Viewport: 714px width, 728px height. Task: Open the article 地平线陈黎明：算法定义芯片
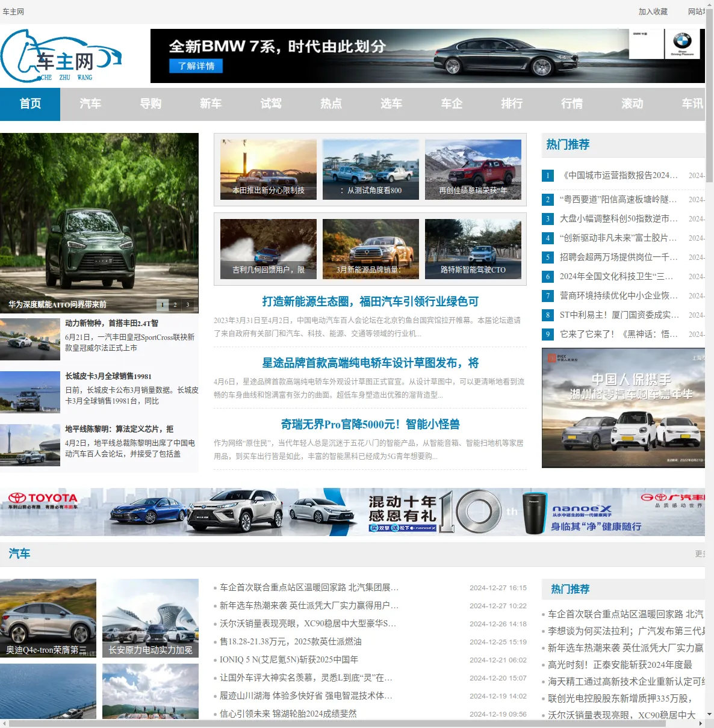point(119,429)
